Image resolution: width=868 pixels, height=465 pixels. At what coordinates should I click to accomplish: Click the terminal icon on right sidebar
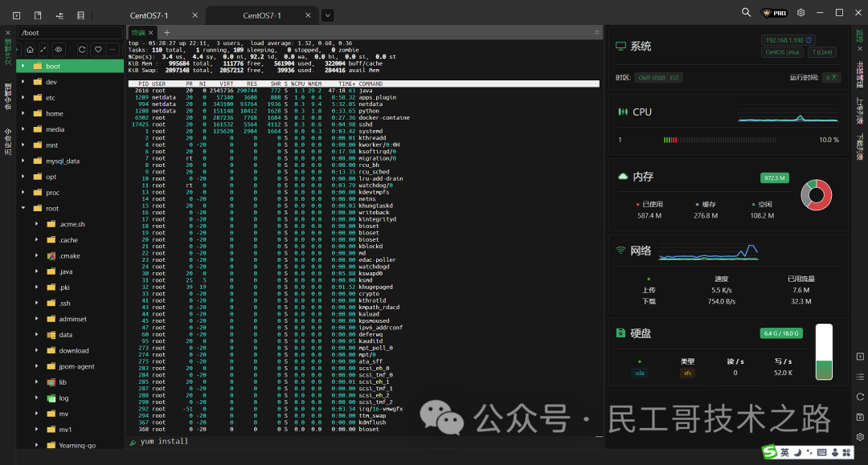pyautogui.click(x=860, y=357)
